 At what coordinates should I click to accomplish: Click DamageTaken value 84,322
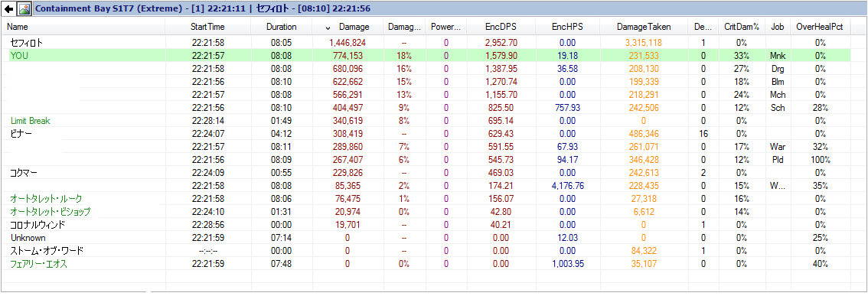pos(644,250)
